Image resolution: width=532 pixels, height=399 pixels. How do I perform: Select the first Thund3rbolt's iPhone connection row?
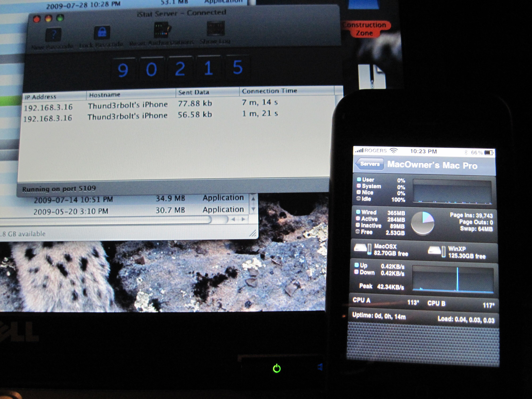coord(127,105)
